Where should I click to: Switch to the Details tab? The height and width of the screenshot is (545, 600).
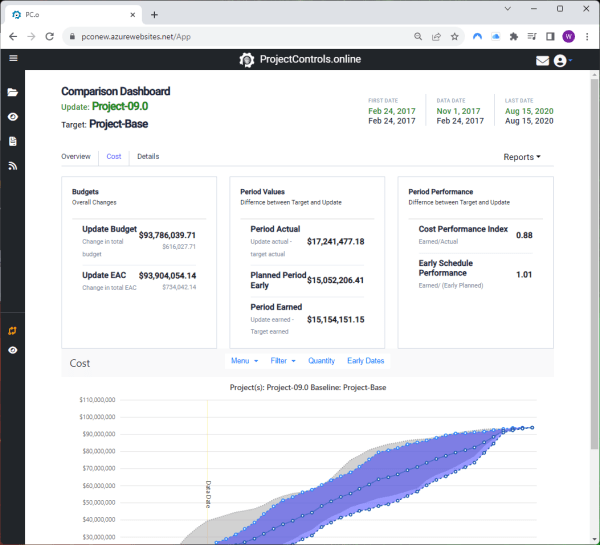pyautogui.click(x=148, y=157)
